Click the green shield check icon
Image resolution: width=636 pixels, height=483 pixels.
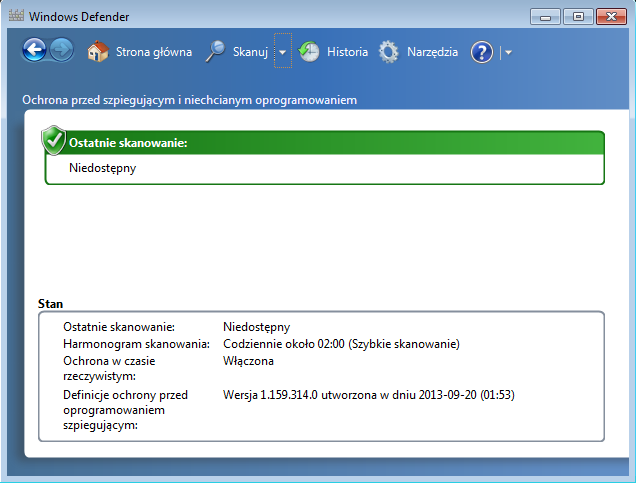pos(54,140)
